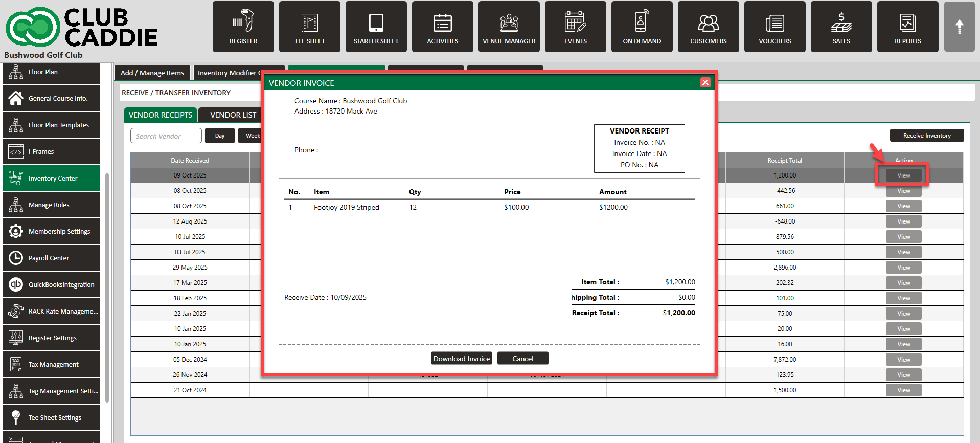Click the Download Invoice button

pyautogui.click(x=461, y=359)
